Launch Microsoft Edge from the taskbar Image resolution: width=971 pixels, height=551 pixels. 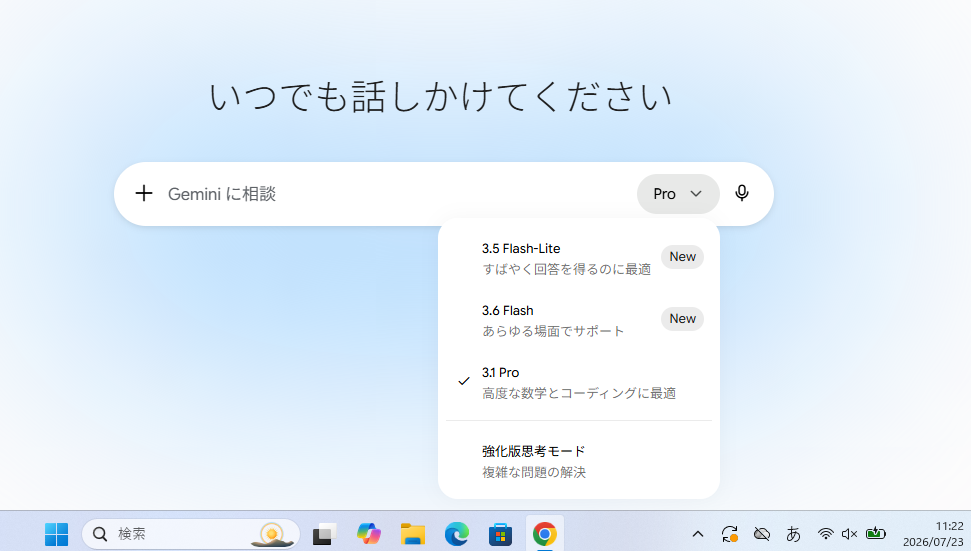coord(456,534)
